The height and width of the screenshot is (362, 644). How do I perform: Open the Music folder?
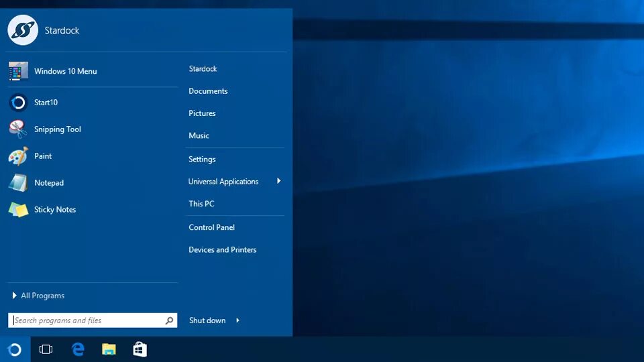(x=199, y=135)
